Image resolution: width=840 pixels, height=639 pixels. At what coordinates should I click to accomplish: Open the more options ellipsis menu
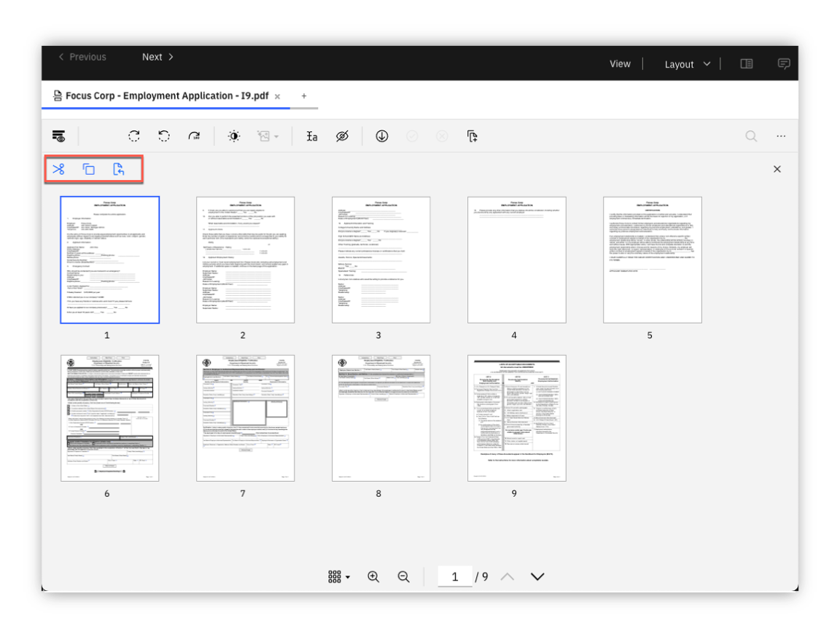click(x=781, y=136)
